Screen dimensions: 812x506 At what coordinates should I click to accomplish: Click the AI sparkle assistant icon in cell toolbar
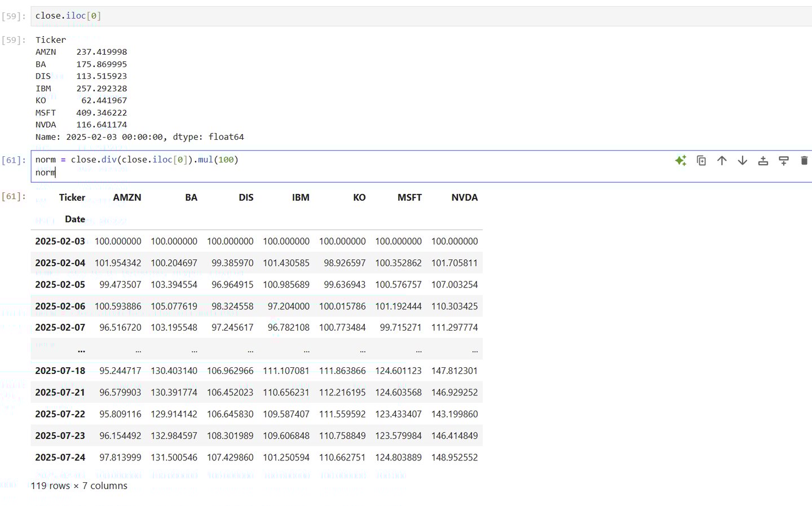point(681,161)
